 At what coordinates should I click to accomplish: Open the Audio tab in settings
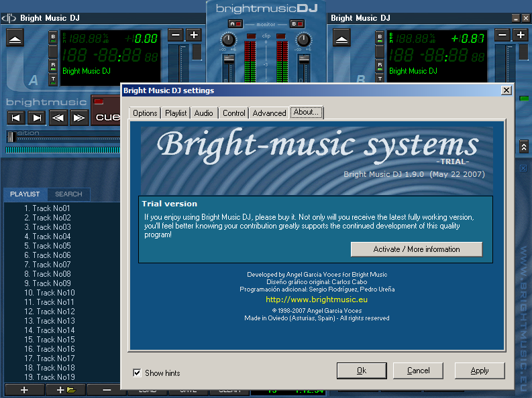[203, 113]
